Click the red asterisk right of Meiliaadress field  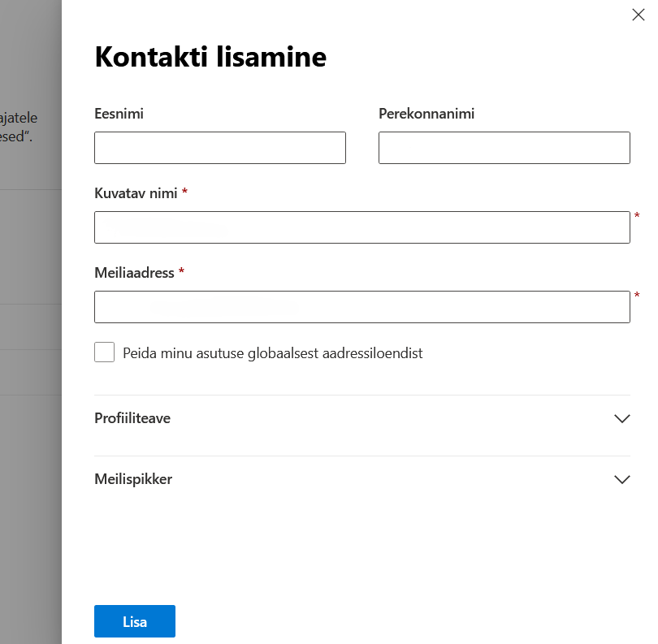637,296
